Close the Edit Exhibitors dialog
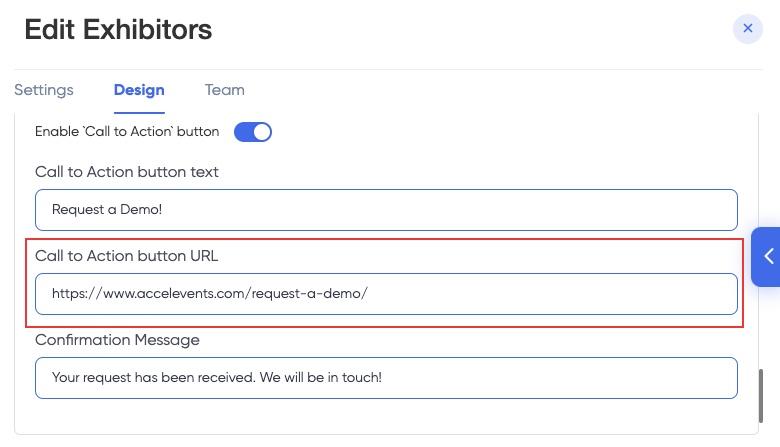 coord(747,28)
